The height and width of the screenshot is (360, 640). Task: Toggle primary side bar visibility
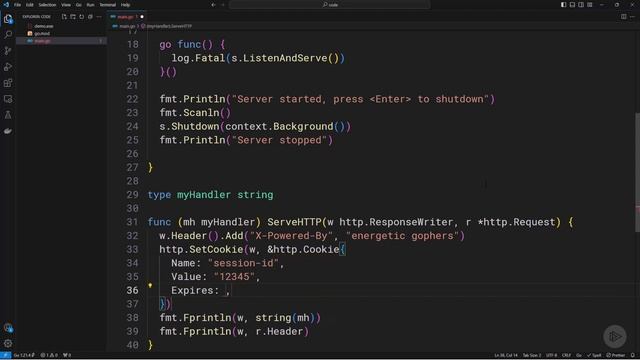[x=563, y=5]
